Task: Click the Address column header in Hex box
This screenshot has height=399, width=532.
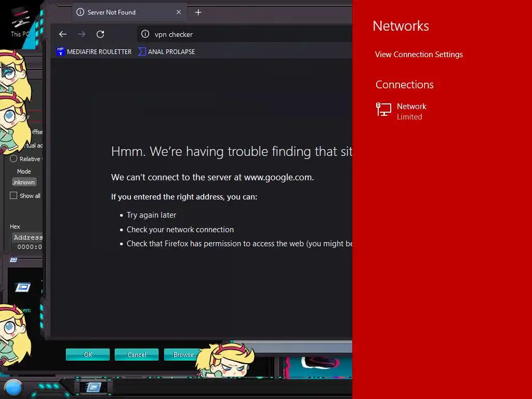Action: (x=28, y=237)
